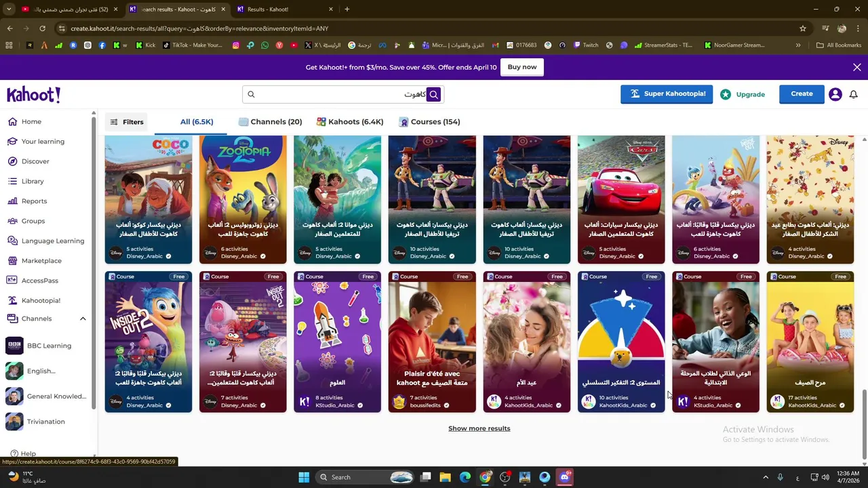Reload the page

pos(42,28)
